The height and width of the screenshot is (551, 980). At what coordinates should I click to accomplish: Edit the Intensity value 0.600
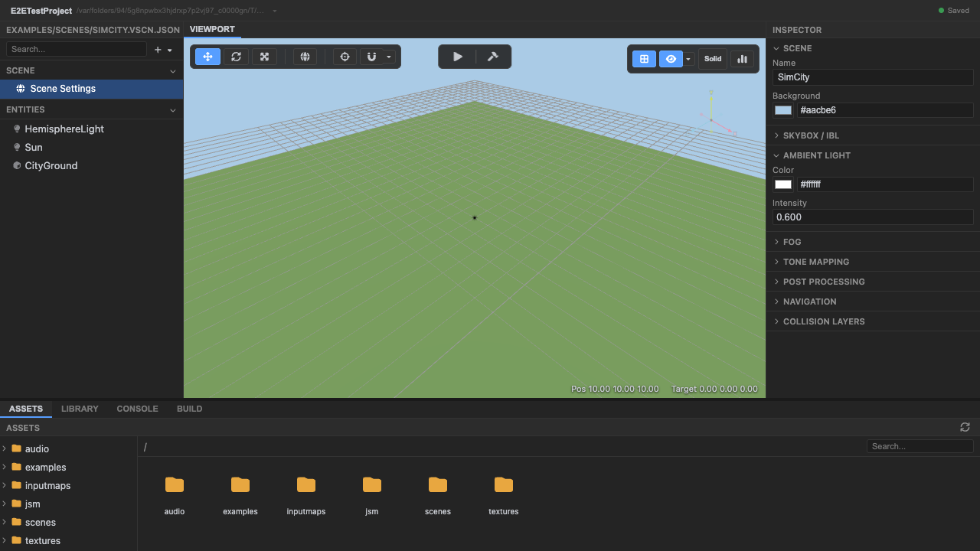tap(873, 217)
